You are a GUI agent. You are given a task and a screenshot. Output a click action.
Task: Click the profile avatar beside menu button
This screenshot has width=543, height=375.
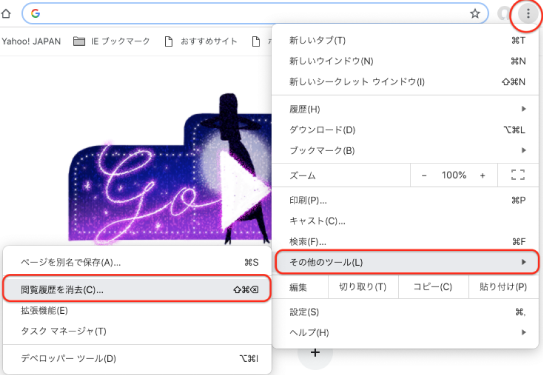pos(504,14)
